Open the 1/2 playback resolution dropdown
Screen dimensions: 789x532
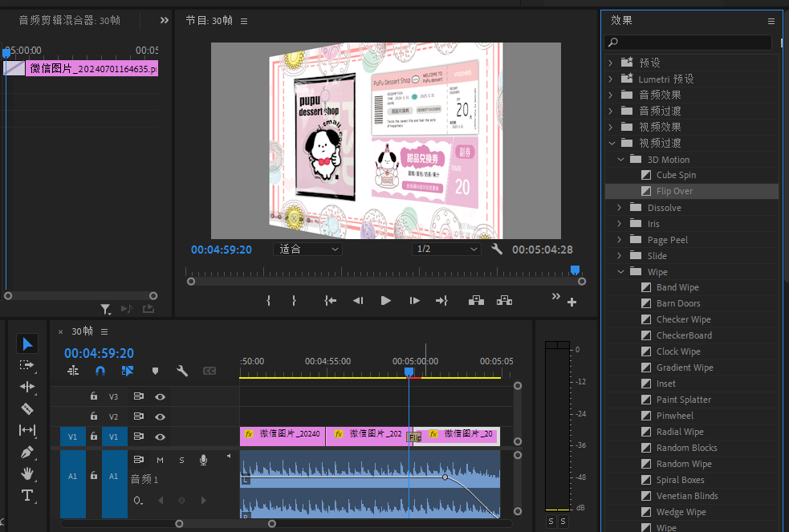tap(446, 250)
